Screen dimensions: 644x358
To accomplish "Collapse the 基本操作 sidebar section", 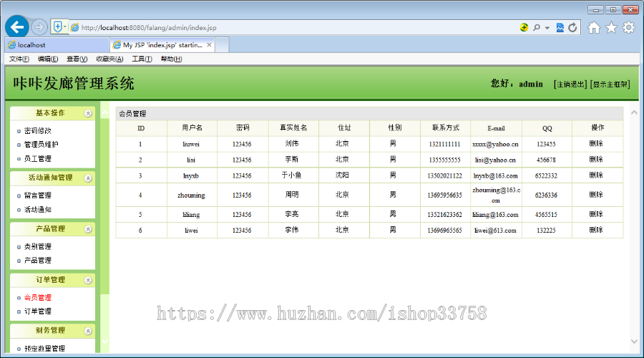I will click(88, 113).
